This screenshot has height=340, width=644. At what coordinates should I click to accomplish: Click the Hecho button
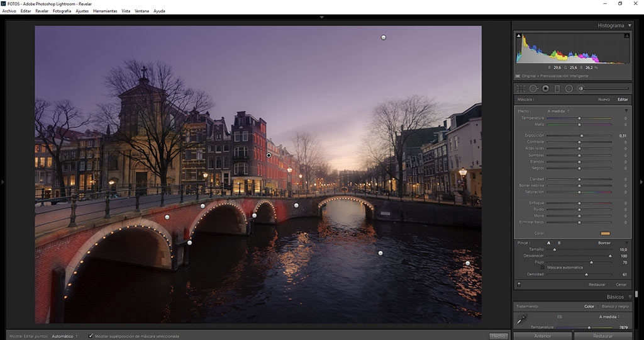498,336
